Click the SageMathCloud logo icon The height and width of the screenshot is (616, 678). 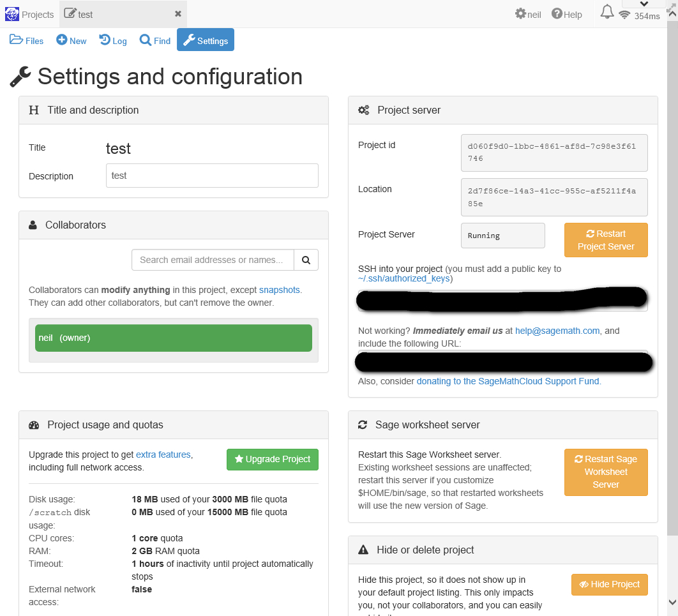tap(11, 14)
